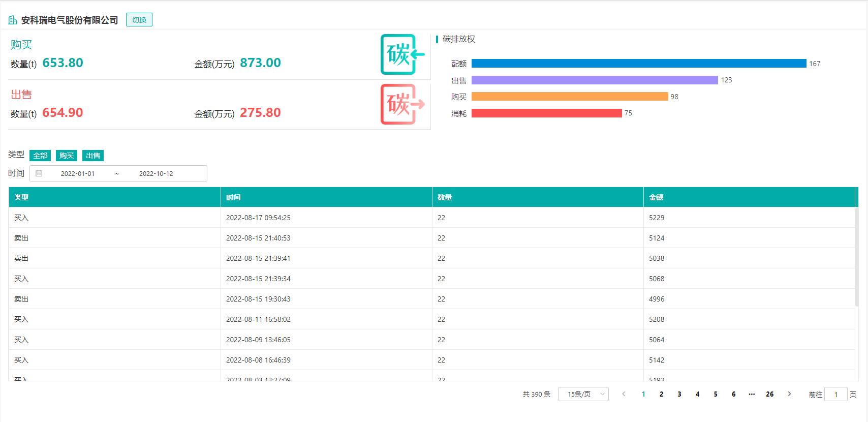Click the 金额 column header

[656, 197]
